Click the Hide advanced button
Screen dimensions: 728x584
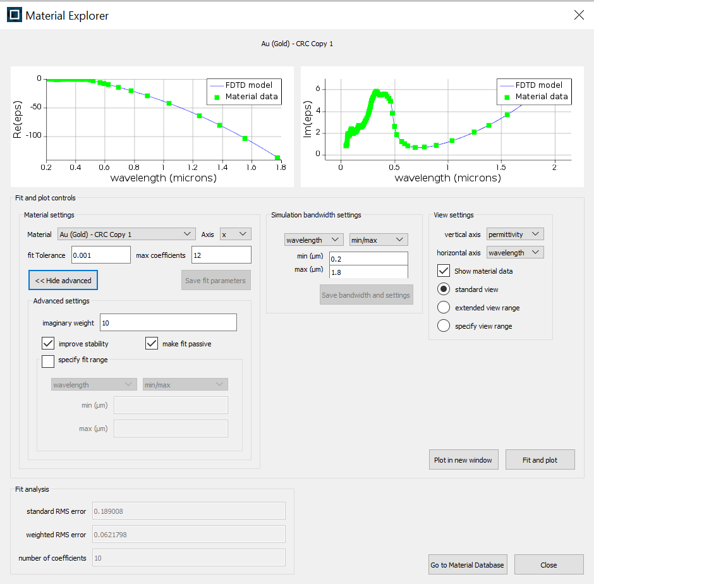pyautogui.click(x=63, y=281)
